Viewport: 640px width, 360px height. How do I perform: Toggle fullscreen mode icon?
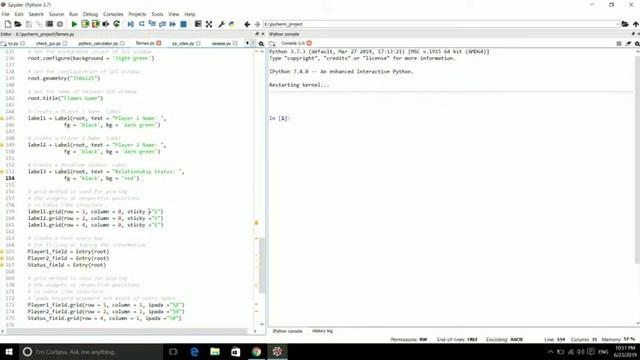click(209, 24)
